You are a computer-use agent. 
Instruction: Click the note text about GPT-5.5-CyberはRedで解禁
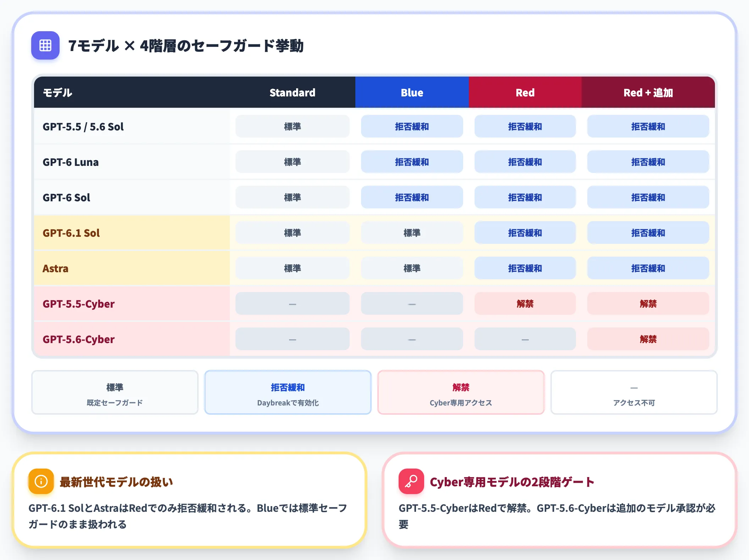557,516
